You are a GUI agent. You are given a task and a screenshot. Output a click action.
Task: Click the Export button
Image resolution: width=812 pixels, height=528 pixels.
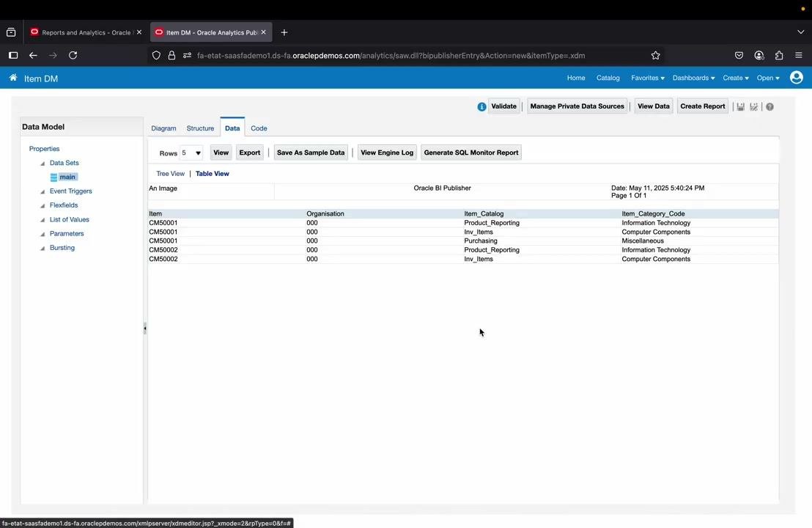tap(250, 153)
